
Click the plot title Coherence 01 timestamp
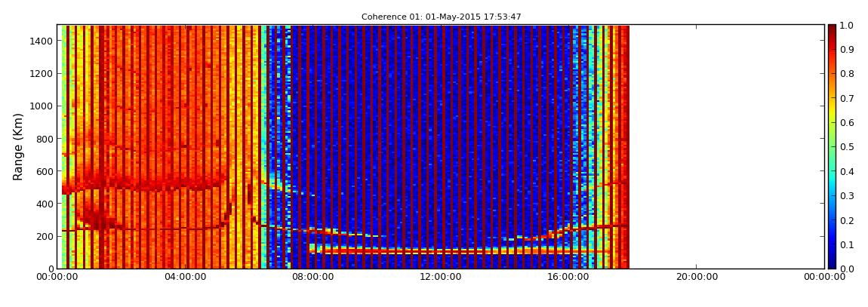pyautogui.click(x=442, y=17)
